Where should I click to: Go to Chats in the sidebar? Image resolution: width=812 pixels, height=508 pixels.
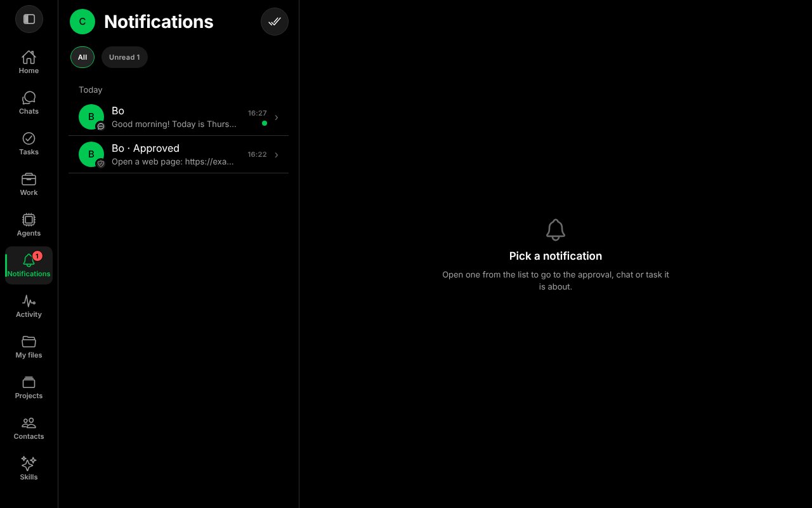29,103
